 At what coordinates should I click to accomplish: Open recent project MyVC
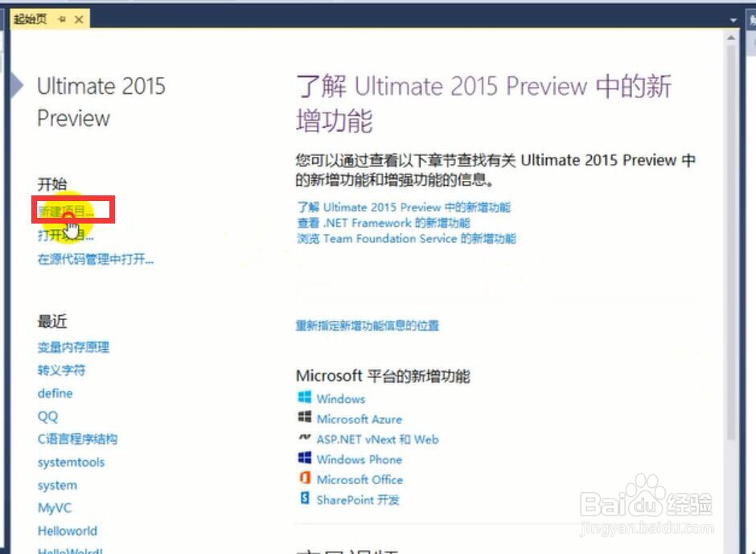pyautogui.click(x=55, y=507)
